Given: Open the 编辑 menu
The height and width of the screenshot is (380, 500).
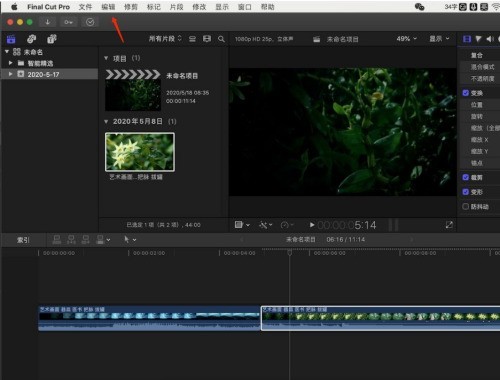Looking at the screenshot, I should point(108,7).
